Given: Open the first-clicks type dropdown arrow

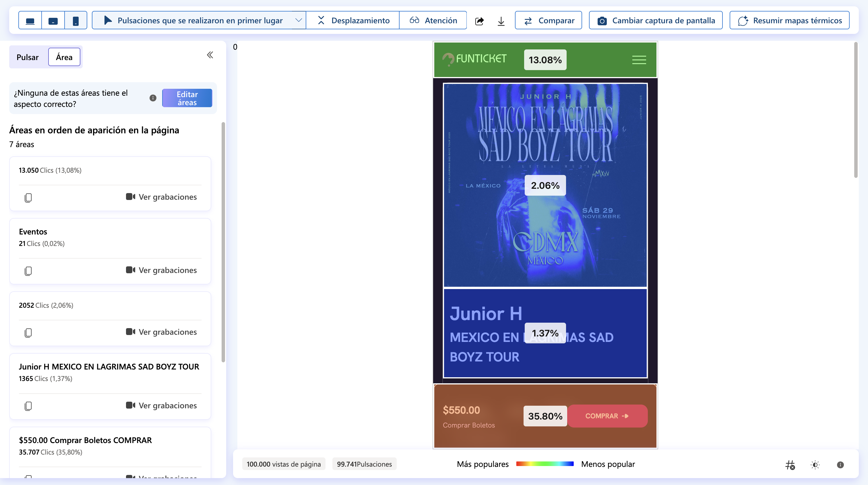Looking at the screenshot, I should coord(298,20).
